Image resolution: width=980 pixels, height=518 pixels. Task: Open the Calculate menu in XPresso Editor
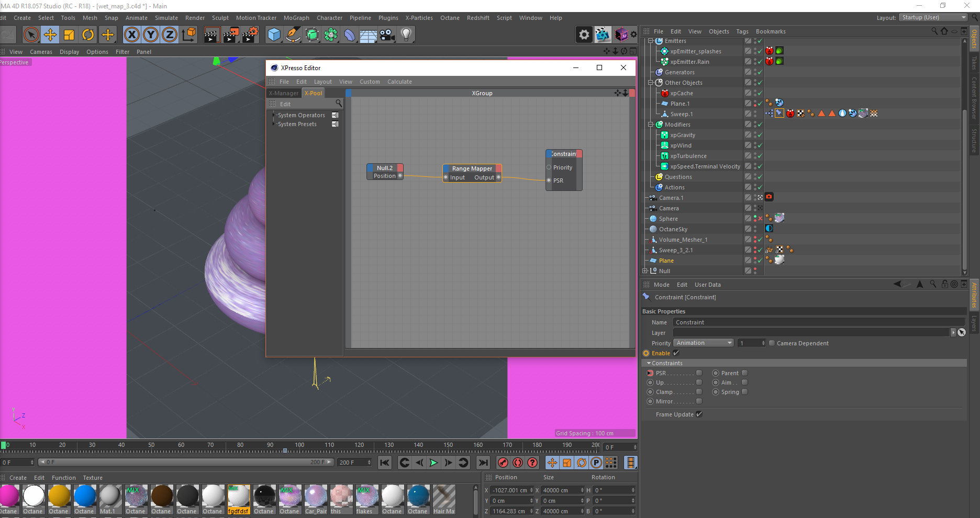pyautogui.click(x=399, y=82)
